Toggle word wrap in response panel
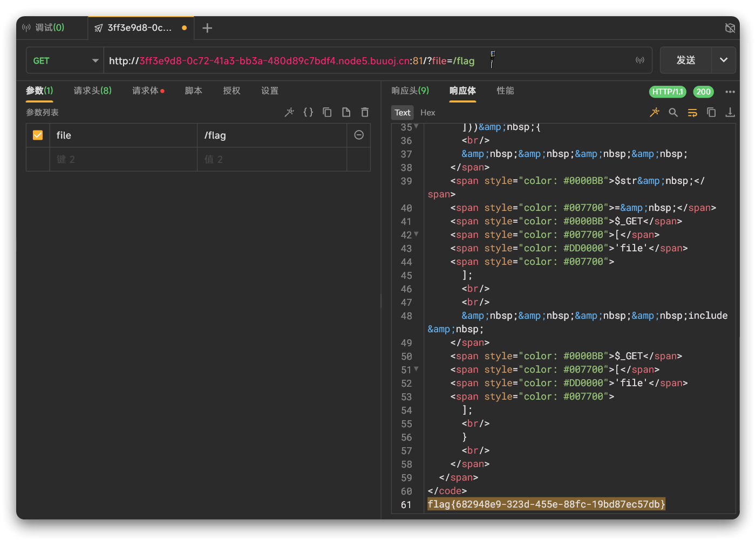Image resolution: width=756 pixels, height=541 pixels. click(x=692, y=112)
